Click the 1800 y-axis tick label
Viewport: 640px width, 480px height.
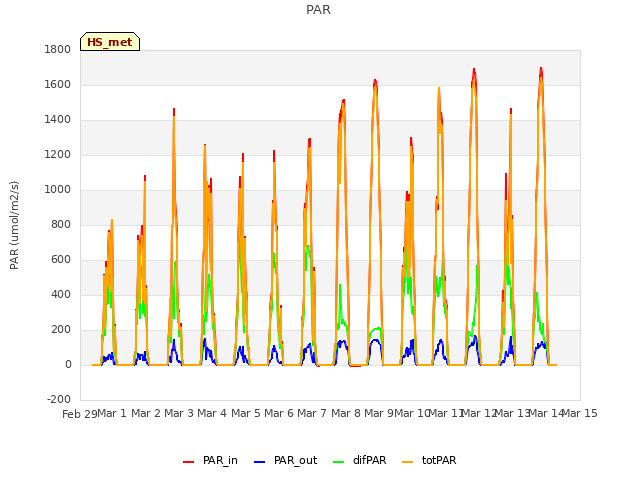58,49
